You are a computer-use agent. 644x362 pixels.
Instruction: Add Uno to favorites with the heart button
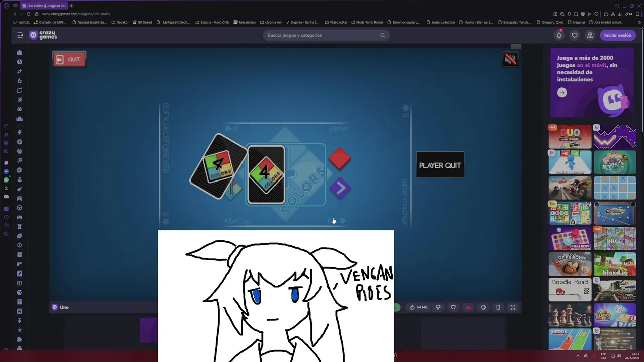[453, 307]
